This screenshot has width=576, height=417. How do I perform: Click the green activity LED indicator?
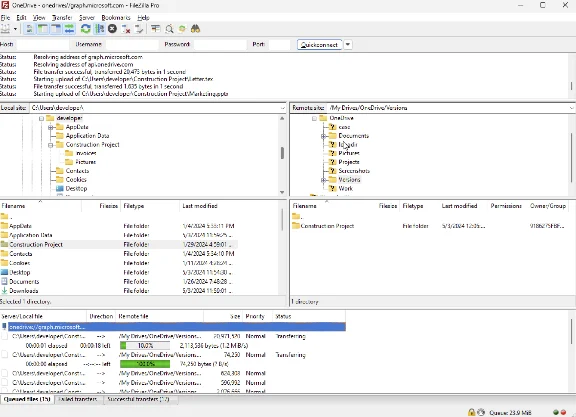(x=556, y=413)
